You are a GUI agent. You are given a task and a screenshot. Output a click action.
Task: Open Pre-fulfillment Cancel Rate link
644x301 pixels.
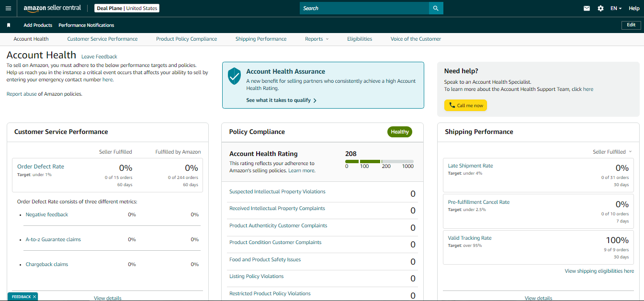(x=479, y=202)
